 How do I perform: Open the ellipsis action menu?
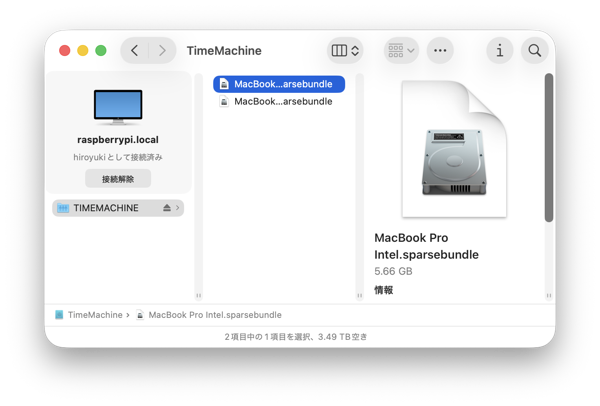click(440, 50)
